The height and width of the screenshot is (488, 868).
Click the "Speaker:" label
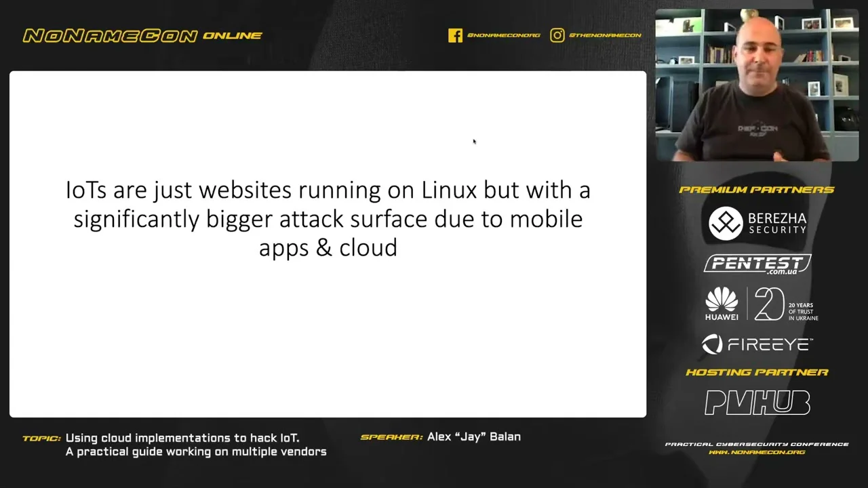[x=392, y=437]
